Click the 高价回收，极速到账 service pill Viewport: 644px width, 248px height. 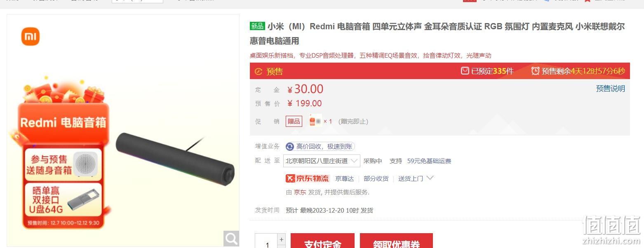[x=320, y=147]
